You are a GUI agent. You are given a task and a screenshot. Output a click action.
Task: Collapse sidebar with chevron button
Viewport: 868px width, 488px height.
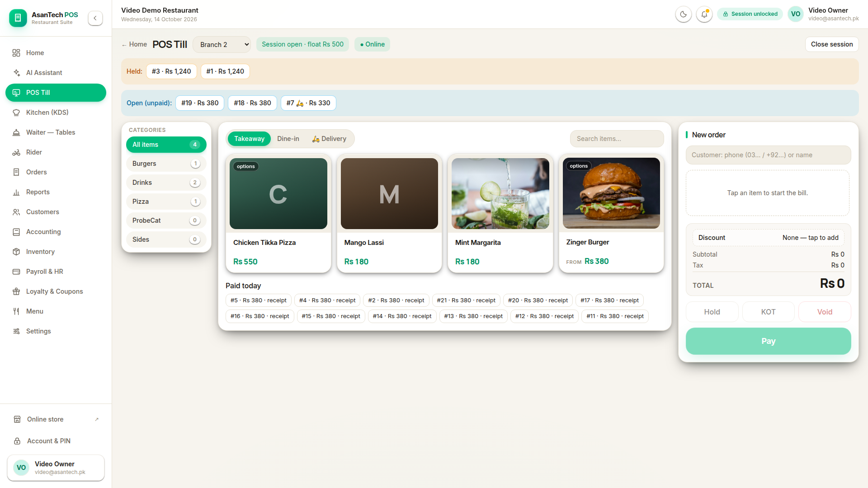(95, 18)
